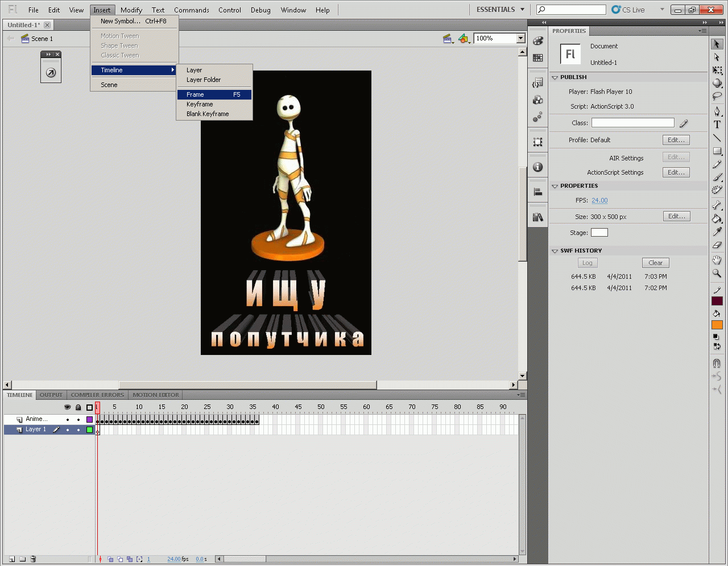Pick the Free Transform tool

717,71
